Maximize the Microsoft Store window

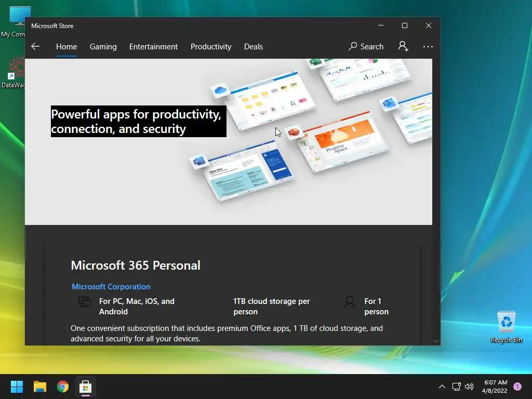404,25
